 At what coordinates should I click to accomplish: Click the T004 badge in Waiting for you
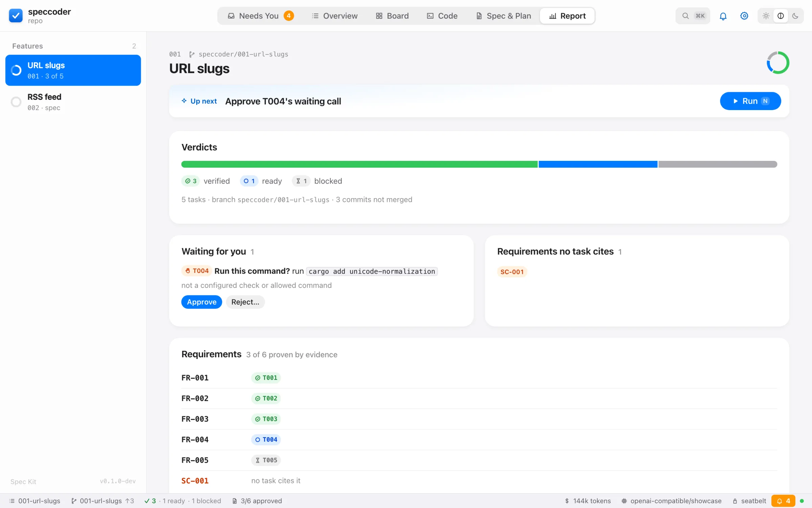pos(197,271)
